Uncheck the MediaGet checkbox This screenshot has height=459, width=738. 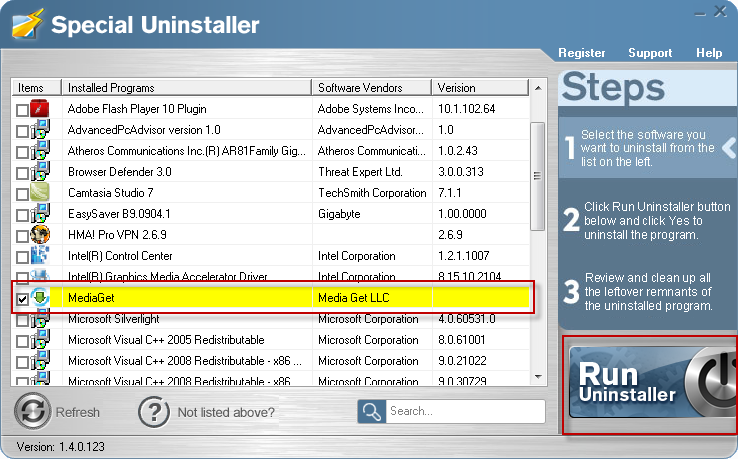pos(22,299)
